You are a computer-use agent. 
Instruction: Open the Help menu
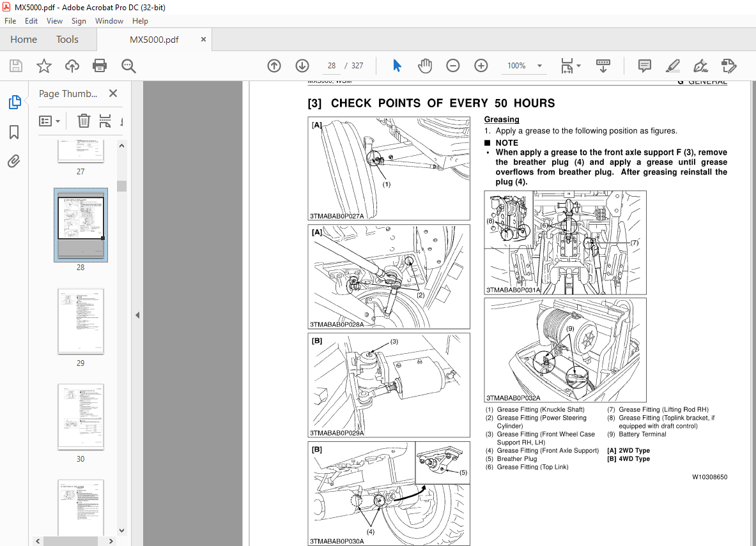141,21
